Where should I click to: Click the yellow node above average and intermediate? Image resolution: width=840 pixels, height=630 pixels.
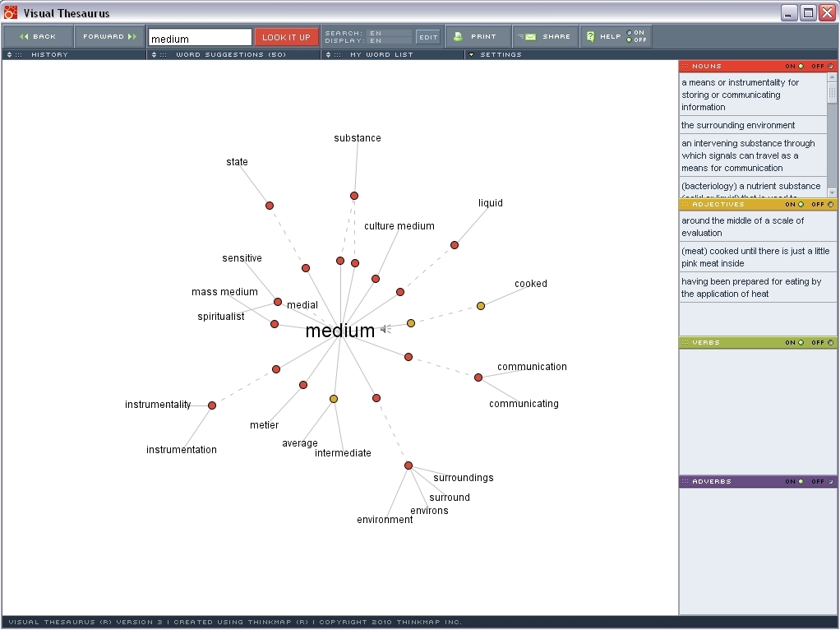pos(334,399)
